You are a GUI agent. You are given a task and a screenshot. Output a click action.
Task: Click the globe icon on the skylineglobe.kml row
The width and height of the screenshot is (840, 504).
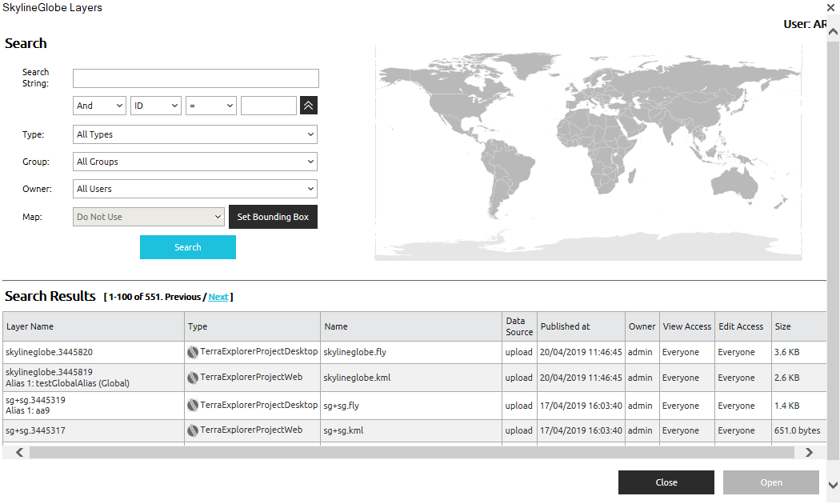click(193, 377)
